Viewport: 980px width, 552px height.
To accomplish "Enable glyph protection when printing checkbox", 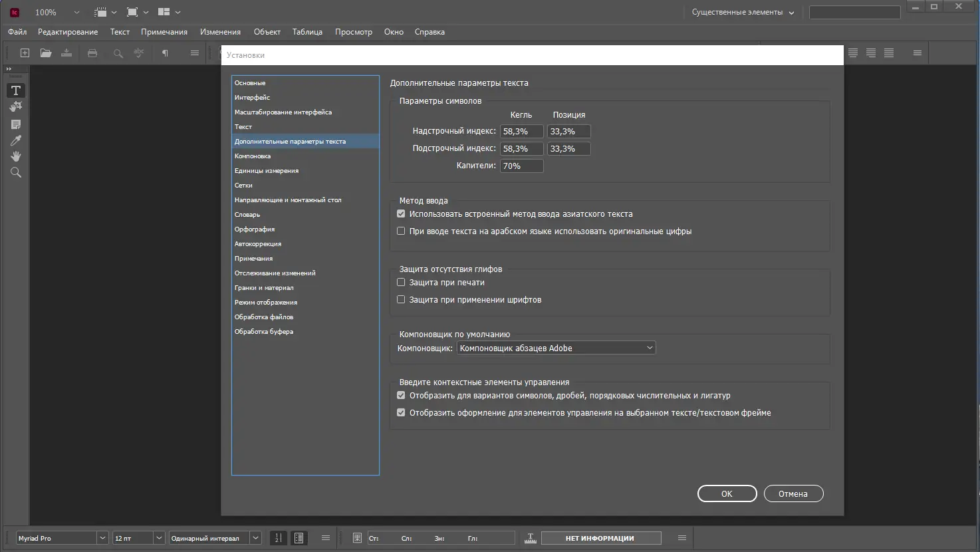I will tap(401, 283).
